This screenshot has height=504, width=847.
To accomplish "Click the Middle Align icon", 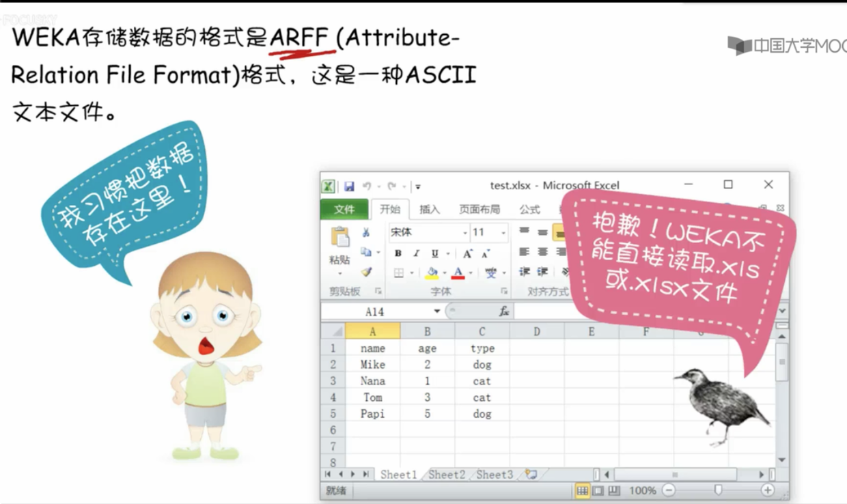I will pyautogui.click(x=542, y=232).
